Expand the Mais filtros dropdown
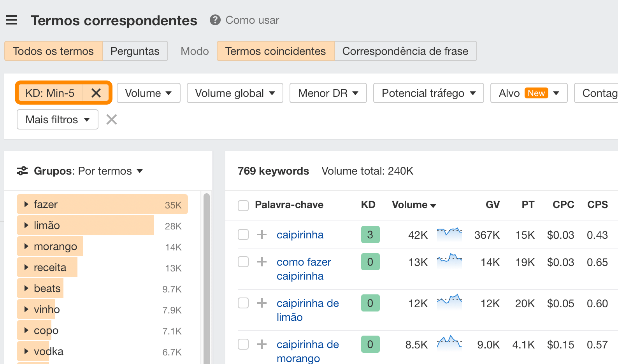This screenshot has width=618, height=364. [x=57, y=119]
